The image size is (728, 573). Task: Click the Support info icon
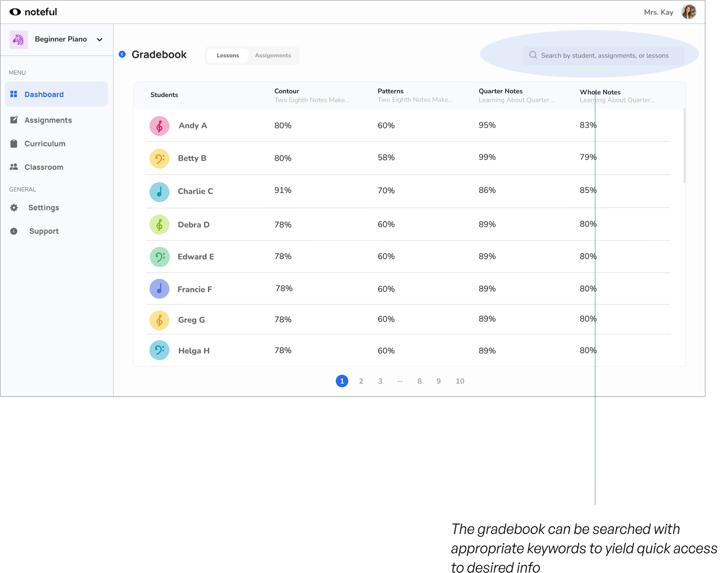click(x=14, y=231)
